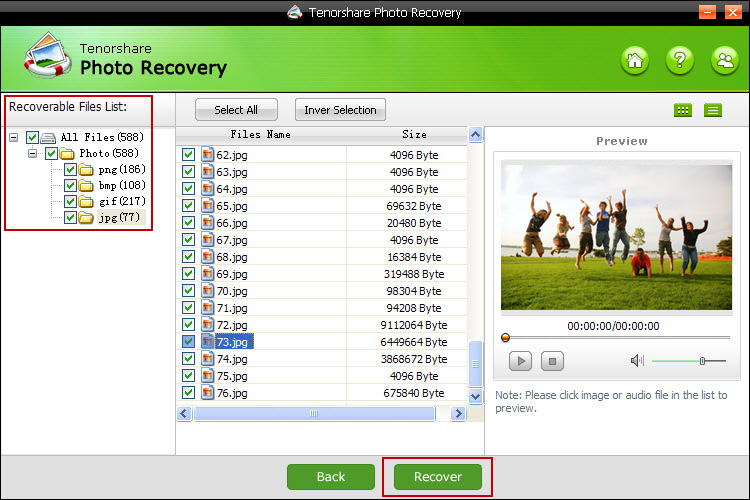Click the Select All button

tap(236, 110)
